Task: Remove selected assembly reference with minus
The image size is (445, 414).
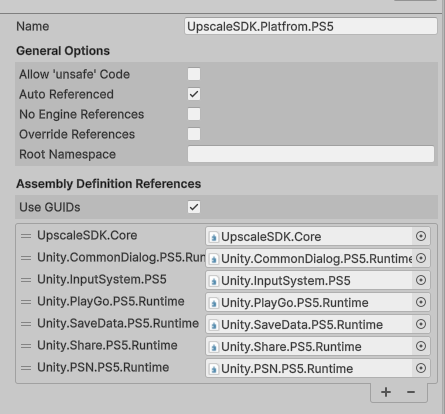Action: point(411,392)
